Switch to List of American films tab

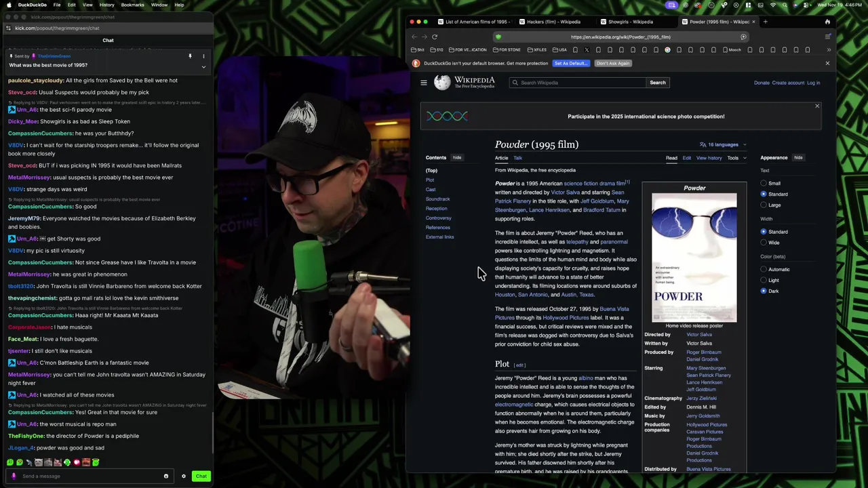473,22
